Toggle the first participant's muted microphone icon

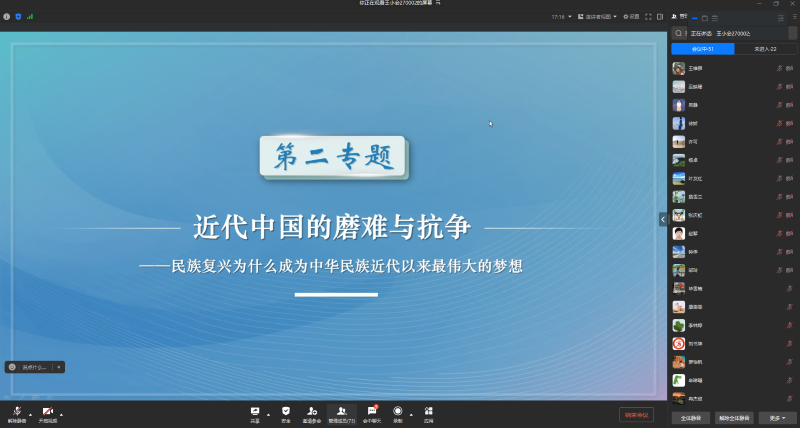(x=778, y=68)
